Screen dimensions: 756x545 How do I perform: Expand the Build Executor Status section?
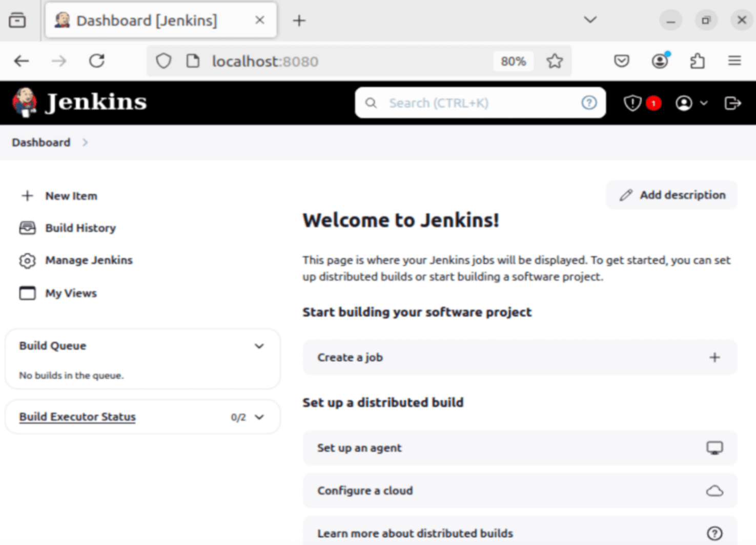click(x=260, y=417)
